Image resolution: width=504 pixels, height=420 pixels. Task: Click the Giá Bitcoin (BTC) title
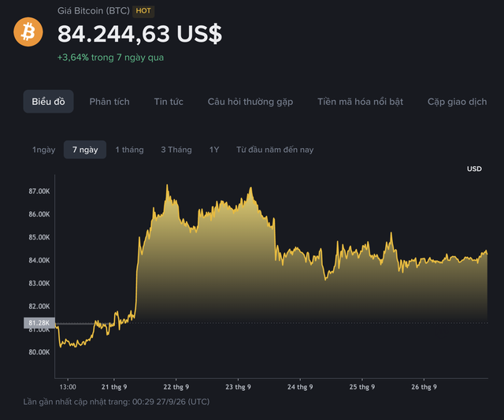(x=94, y=11)
